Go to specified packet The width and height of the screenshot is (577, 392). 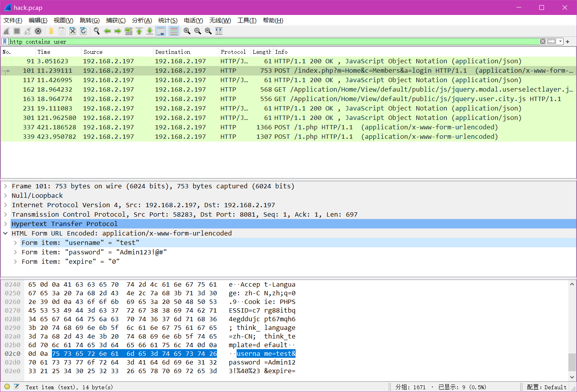click(x=129, y=31)
